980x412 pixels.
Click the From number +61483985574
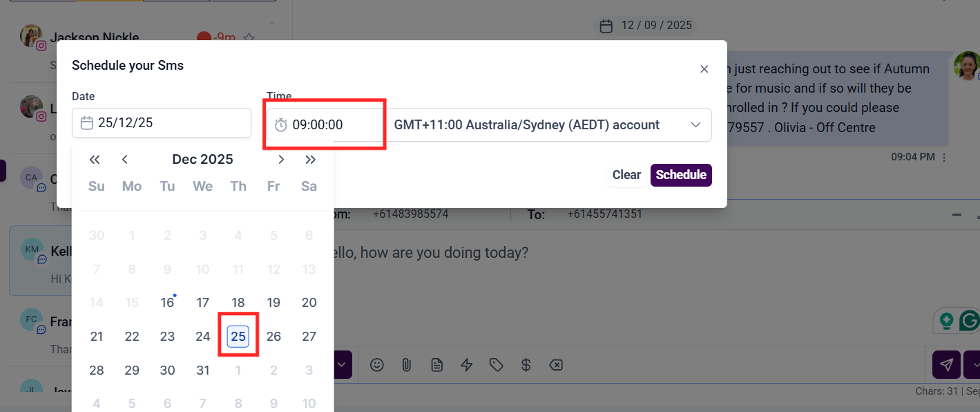pyautogui.click(x=410, y=214)
